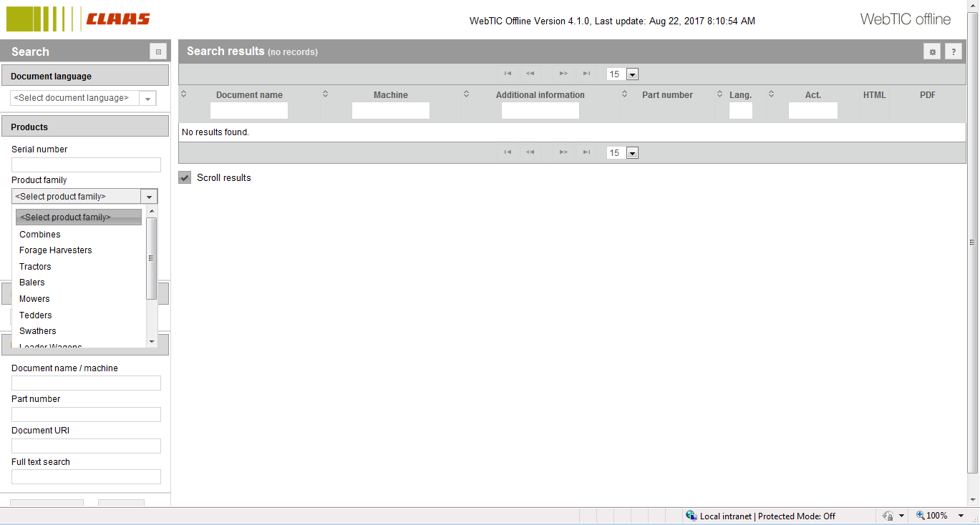Jump to the last results page
980x525 pixels.
pos(586,73)
